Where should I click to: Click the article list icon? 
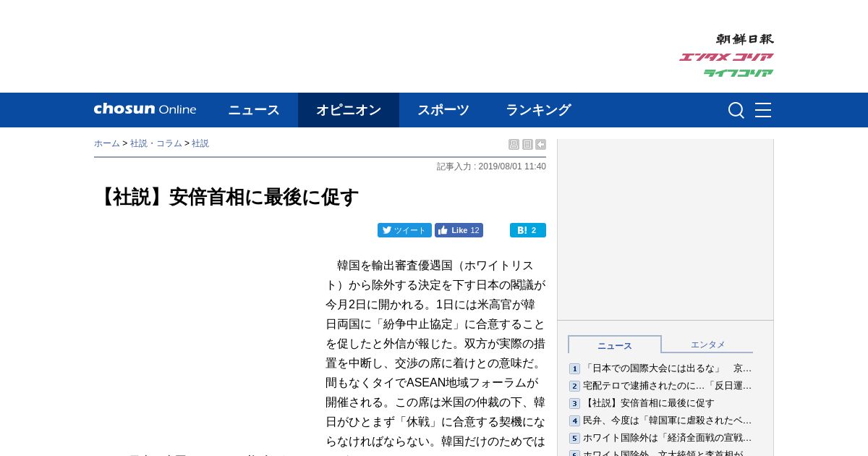527,145
